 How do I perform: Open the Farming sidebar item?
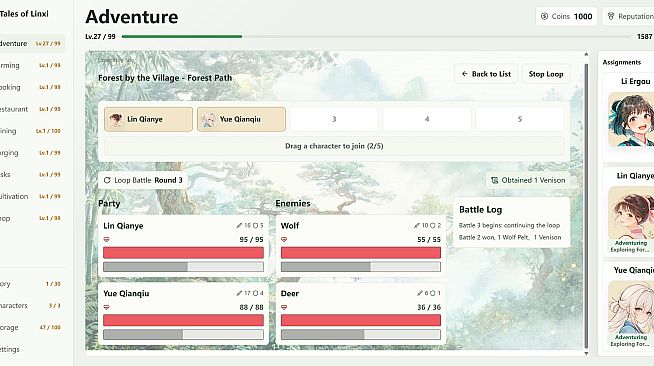click(x=32, y=65)
